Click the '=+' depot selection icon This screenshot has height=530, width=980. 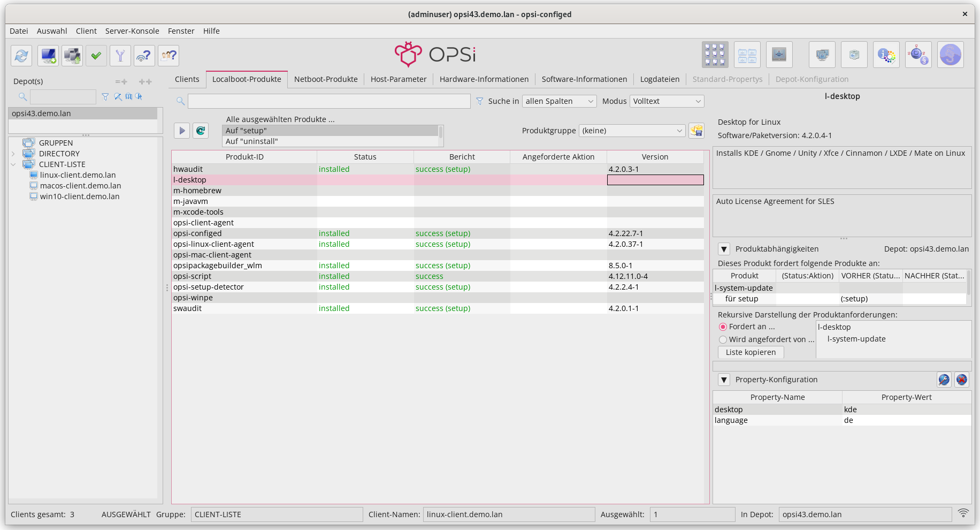(121, 82)
